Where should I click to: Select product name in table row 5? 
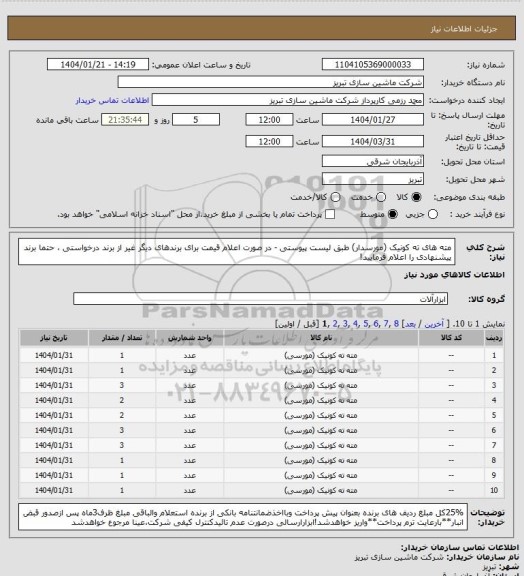point(321,415)
